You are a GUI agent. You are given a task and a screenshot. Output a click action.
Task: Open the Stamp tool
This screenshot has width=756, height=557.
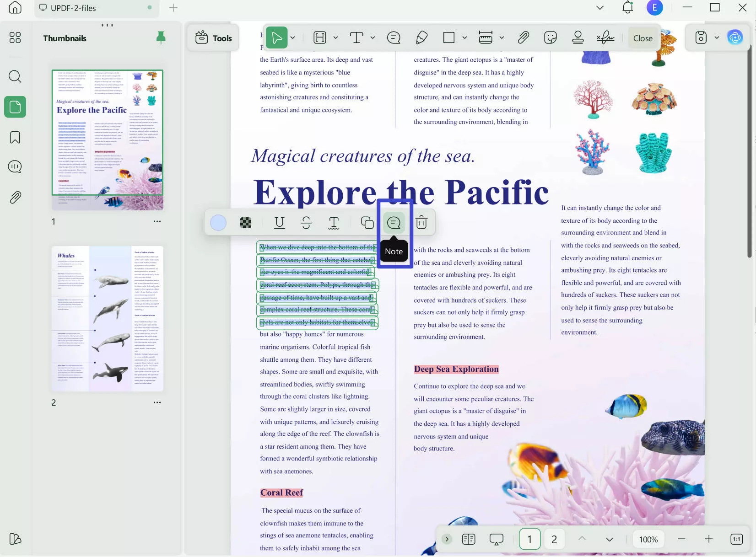click(578, 37)
